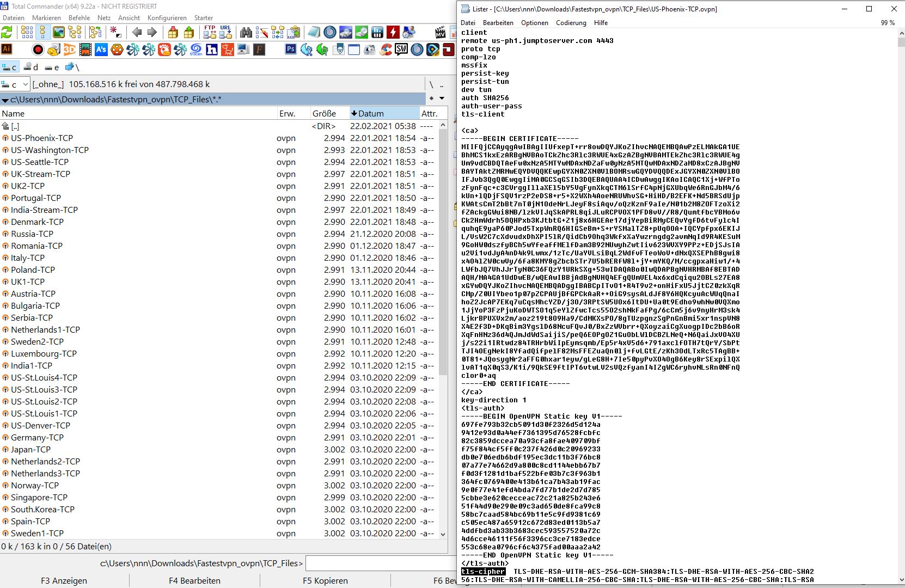
Task: Open the directory hotlist asterisk button
Action: tap(431, 99)
